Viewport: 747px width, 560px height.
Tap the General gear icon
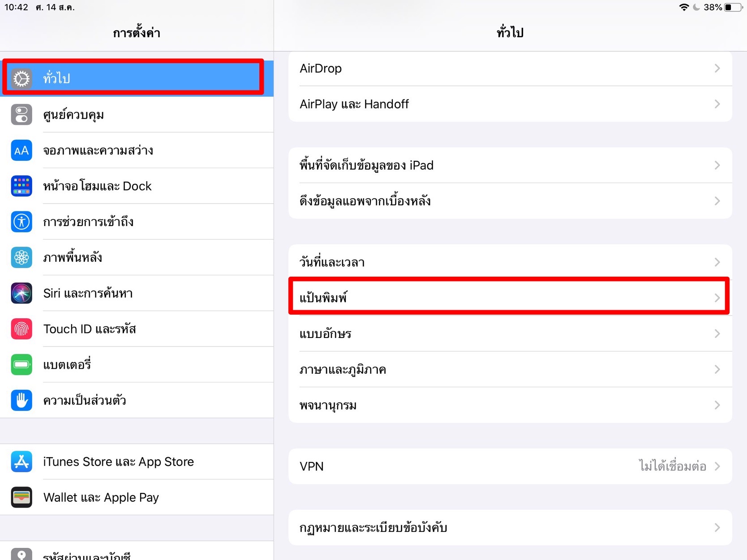[21, 78]
